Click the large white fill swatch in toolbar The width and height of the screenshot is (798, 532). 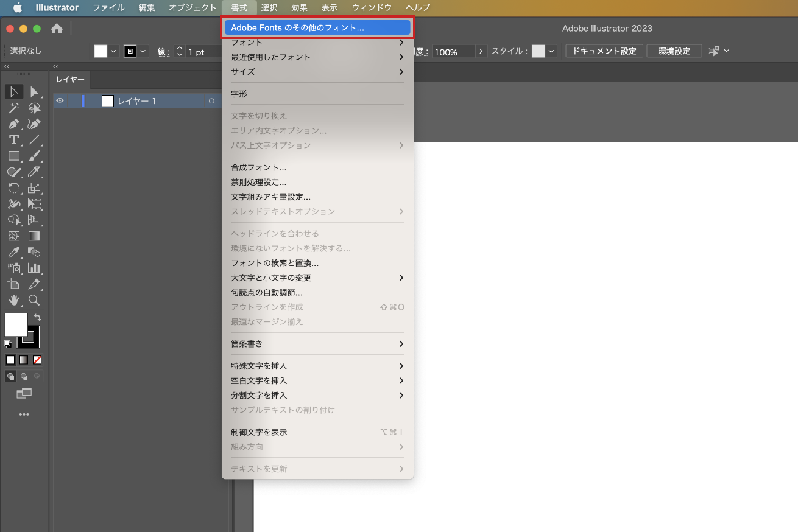click(x=16, y=324)
